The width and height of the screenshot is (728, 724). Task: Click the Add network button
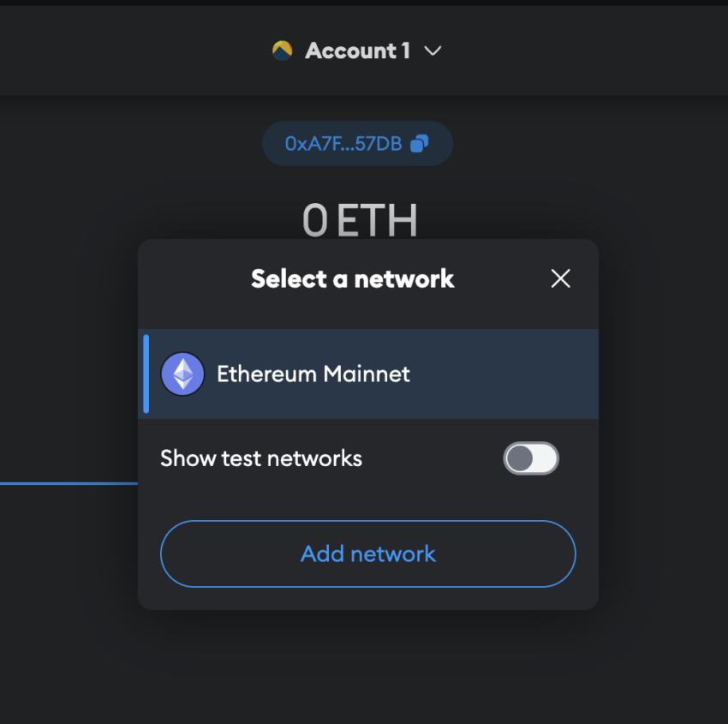(368, 553)
